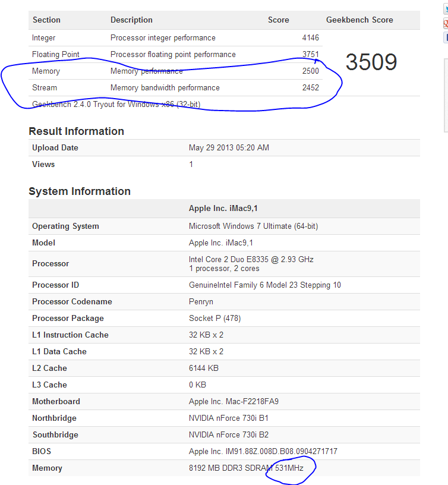Click the Motherboard label
The width and height of the screenshot is (448, 485).
coord(56,402)
